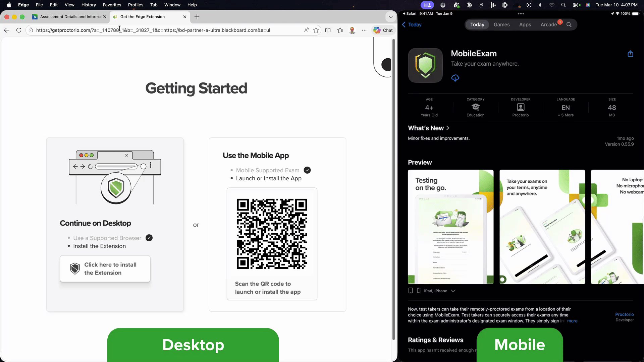Select the Today tab in App Store
The height and width of the screenshot is (362, 644).
477,25
